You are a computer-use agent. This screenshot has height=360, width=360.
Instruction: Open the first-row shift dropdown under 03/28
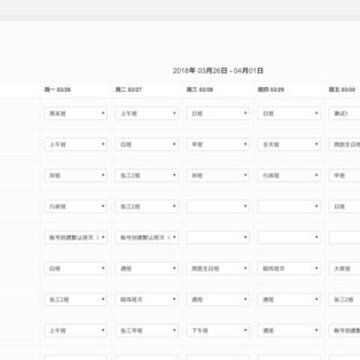click(x=218, y=113)
